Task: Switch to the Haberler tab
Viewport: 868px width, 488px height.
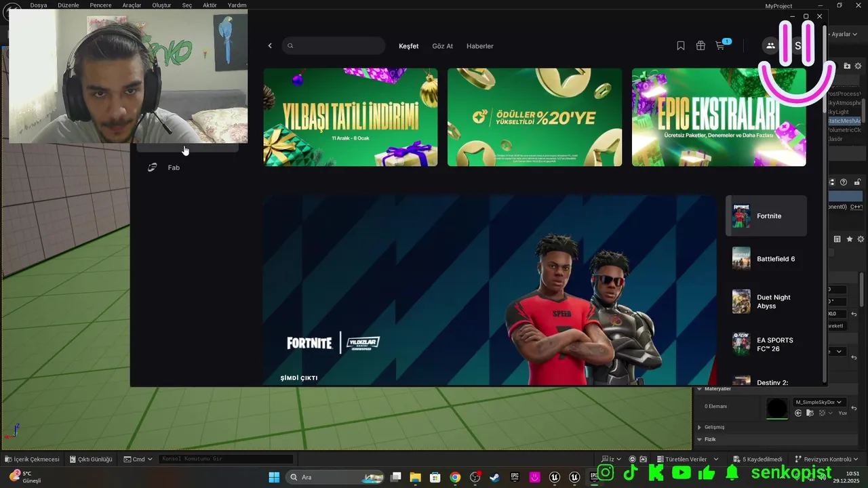Action: pos(480,46)
